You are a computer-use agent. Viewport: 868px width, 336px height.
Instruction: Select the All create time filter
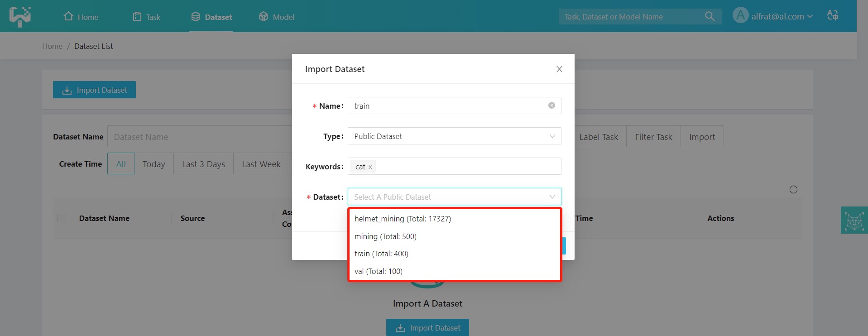(x=121, y=164)
